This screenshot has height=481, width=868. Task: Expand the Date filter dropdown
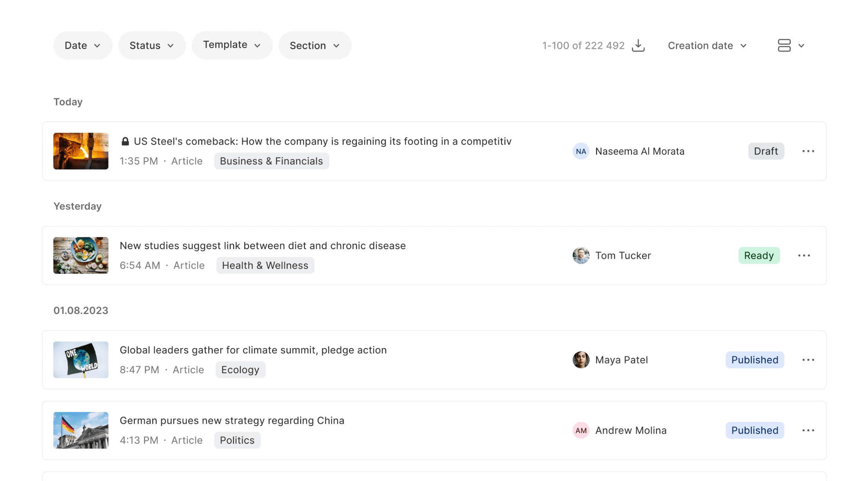click(83, 45)
